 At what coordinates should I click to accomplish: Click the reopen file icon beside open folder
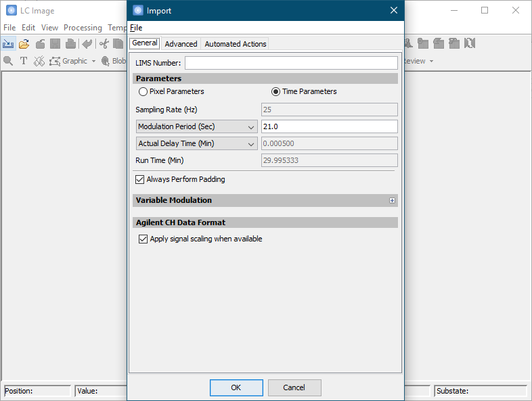40,44
